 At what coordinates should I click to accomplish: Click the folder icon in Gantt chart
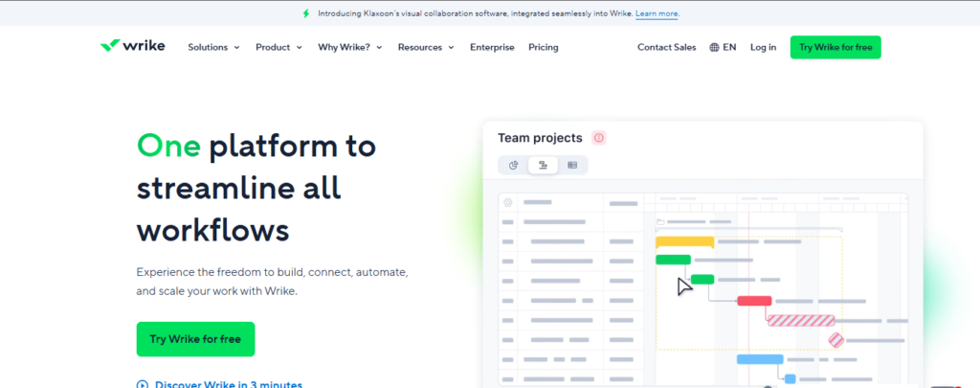pos(660,221)
